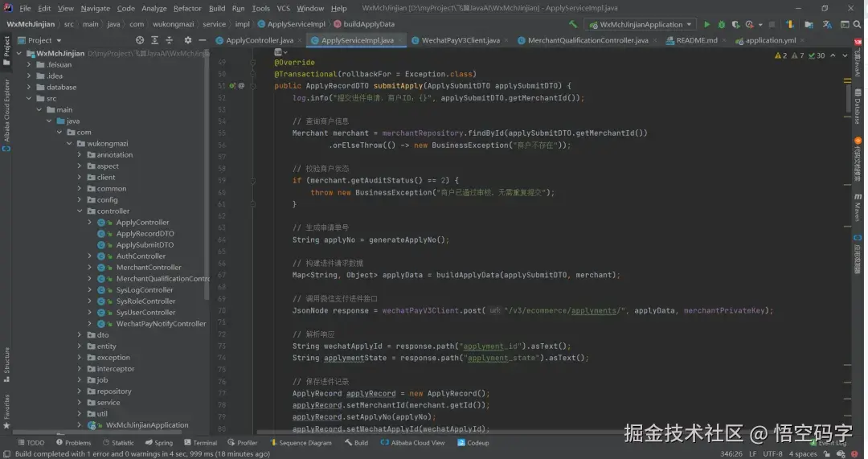The image size is (868, 459).
Task: Open the Maven tool window
Action: click(x=858, y=207)
